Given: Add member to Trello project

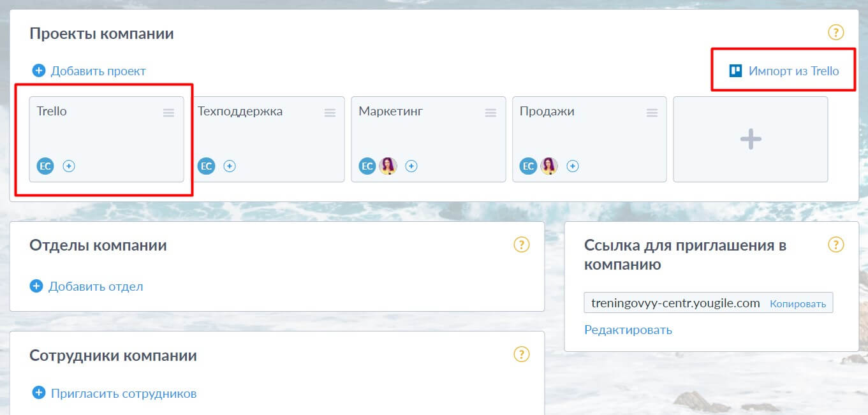Looking at the screenshot, I should [69, 166].
